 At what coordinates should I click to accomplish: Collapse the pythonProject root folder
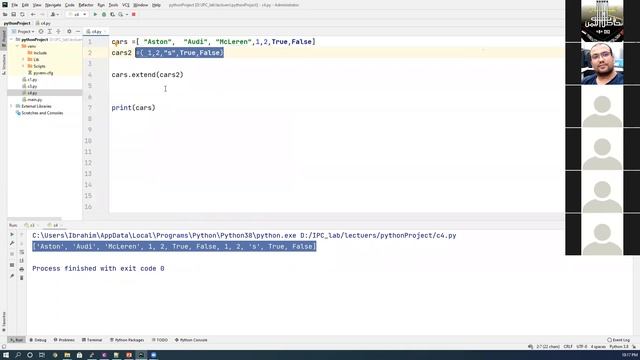point(11,40)
